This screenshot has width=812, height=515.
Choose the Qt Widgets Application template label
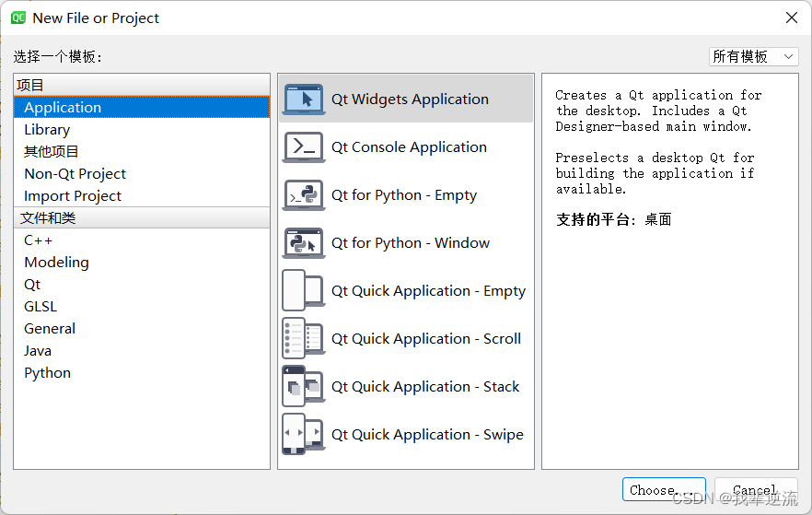(410, 99)
